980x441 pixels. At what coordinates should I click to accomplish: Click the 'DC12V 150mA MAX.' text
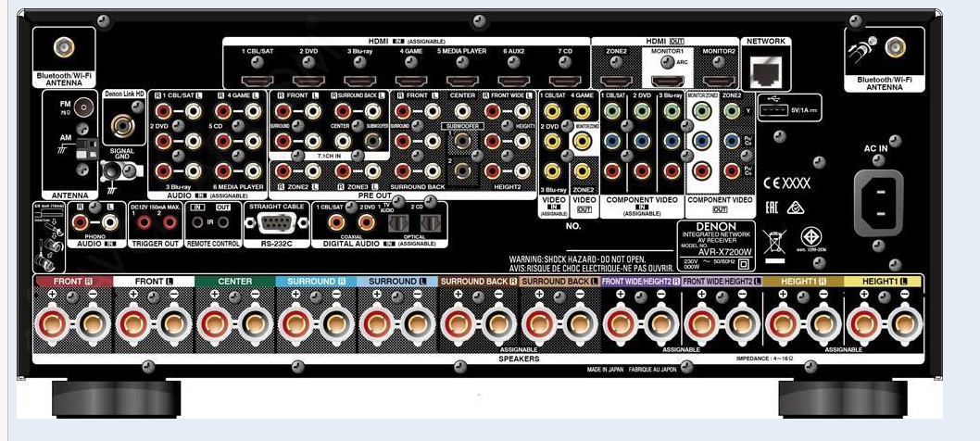pyautogui.click(x=155, y=206)
